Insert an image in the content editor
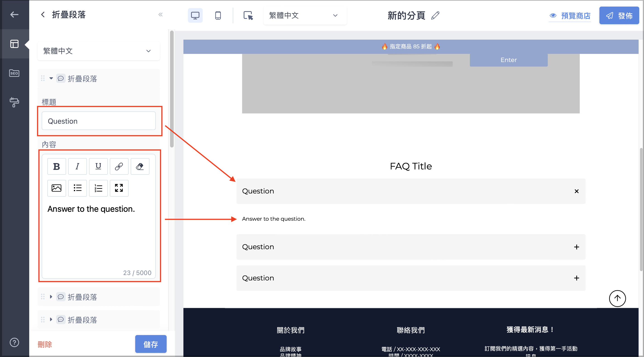 tap(57, 188)
